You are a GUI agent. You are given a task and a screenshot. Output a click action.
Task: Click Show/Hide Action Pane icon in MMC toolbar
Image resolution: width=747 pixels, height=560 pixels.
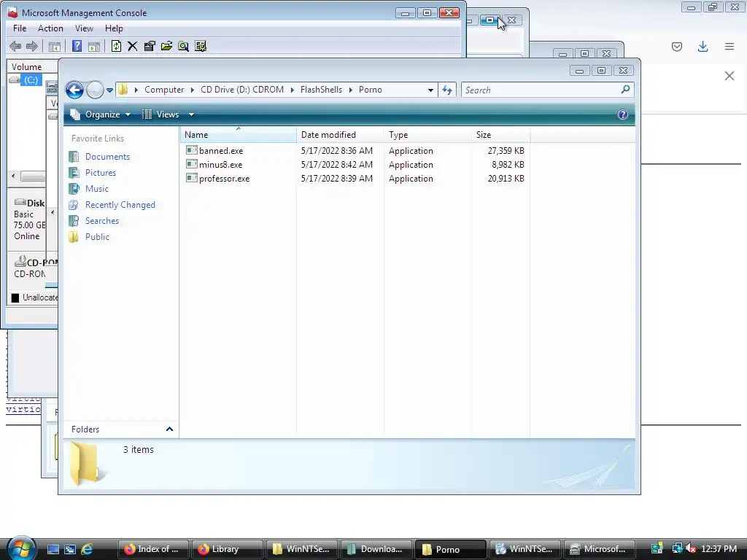coord(94,46)
